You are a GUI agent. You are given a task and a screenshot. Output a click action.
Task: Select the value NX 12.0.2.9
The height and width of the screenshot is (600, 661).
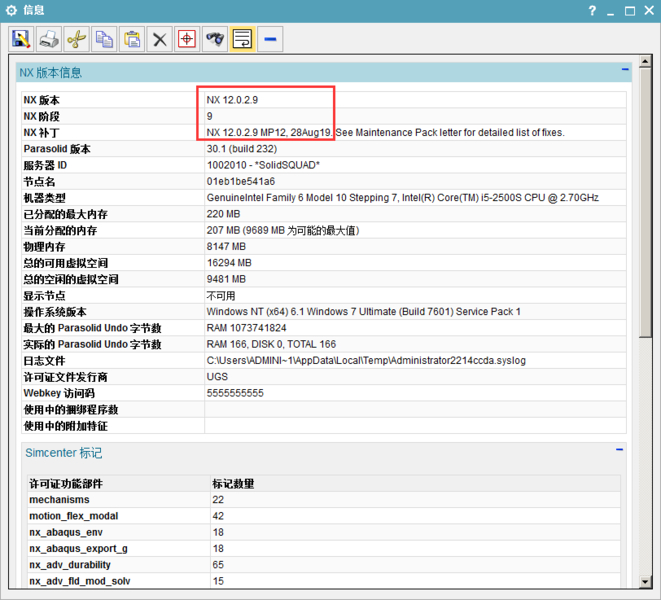point(232,100)
